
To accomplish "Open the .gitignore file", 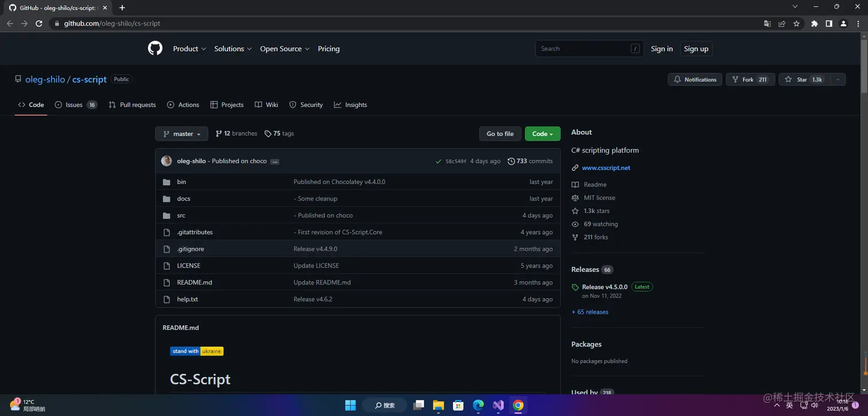I will coord(191,249).
